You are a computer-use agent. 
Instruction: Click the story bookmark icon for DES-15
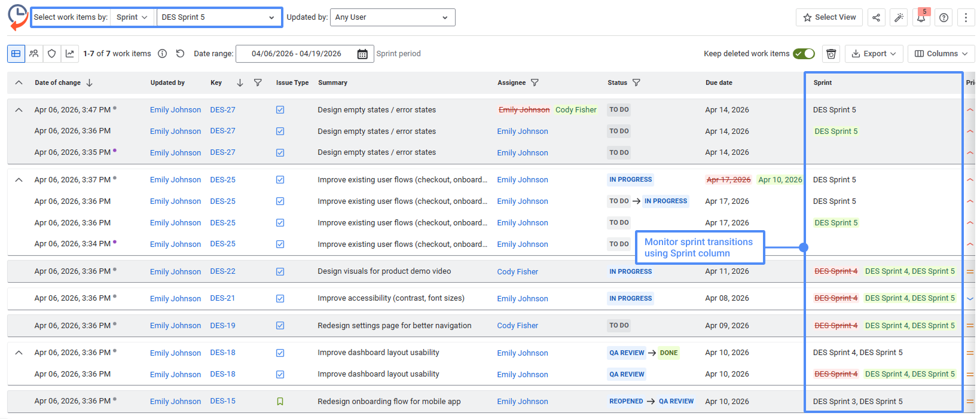(x=280, y=402)
